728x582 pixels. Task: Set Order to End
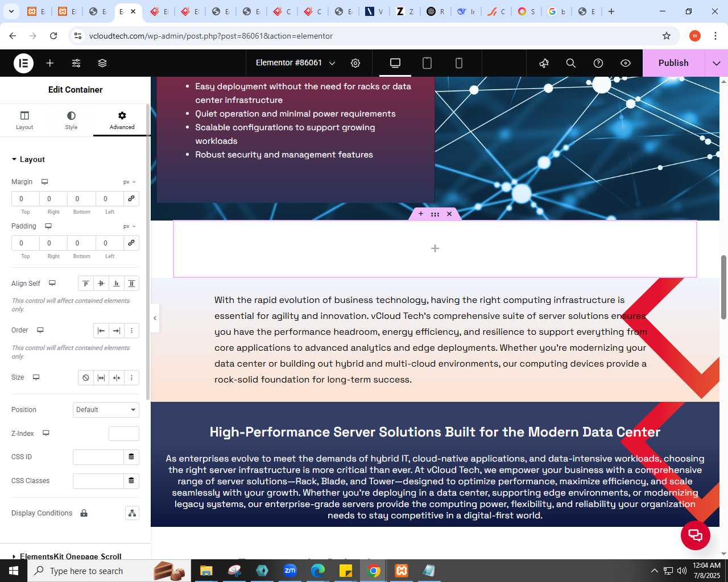click(x=117, y=330)
